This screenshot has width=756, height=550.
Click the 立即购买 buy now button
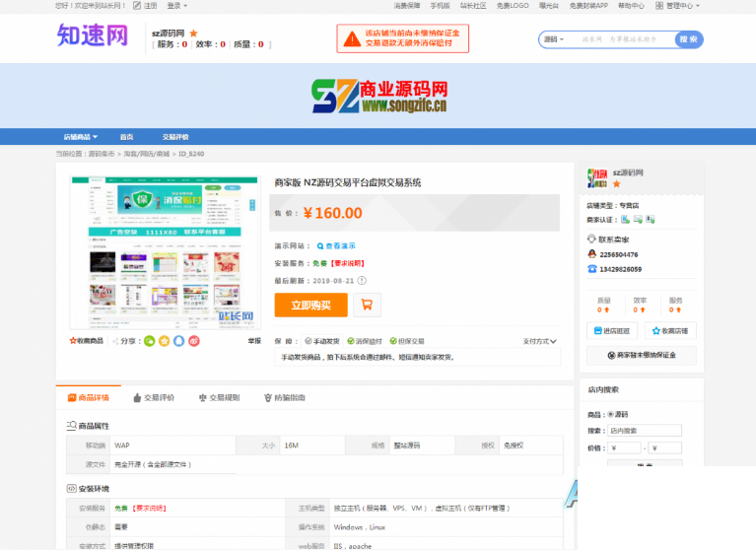click(310, 306)
